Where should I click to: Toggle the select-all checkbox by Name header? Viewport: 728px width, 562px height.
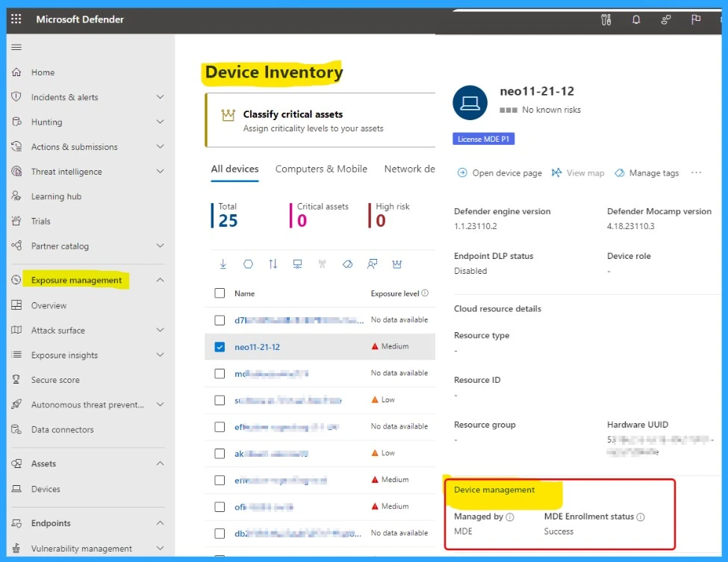click(x=220, y=293)
